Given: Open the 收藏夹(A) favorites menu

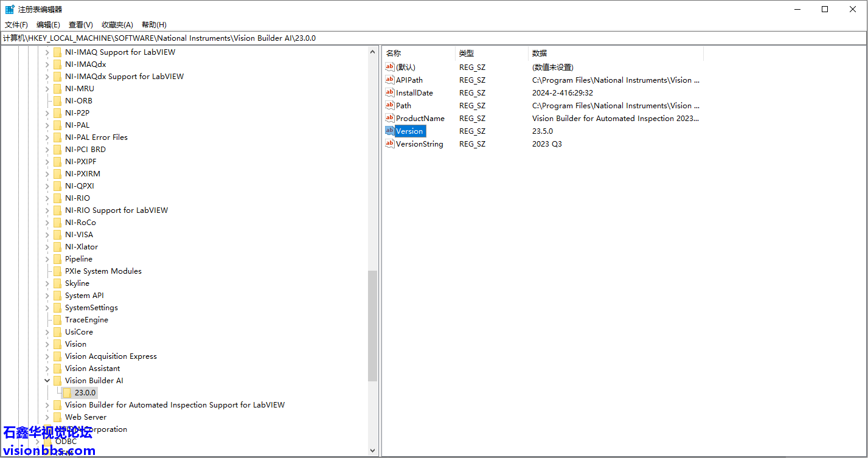Looking at the screenshot, I should 117,25.
